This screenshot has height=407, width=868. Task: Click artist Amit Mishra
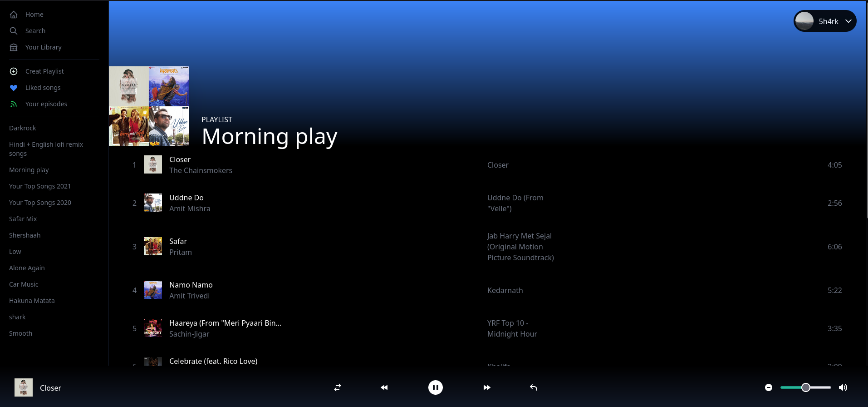pyautogui.click(x=190, y=208)
